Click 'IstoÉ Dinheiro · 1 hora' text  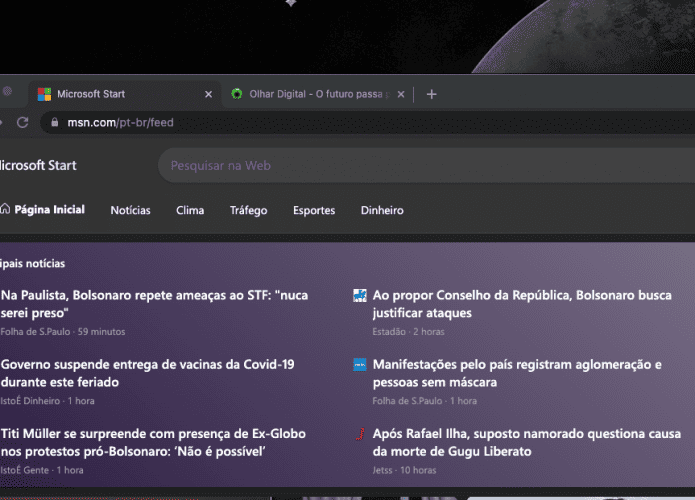tap(47, 401)
